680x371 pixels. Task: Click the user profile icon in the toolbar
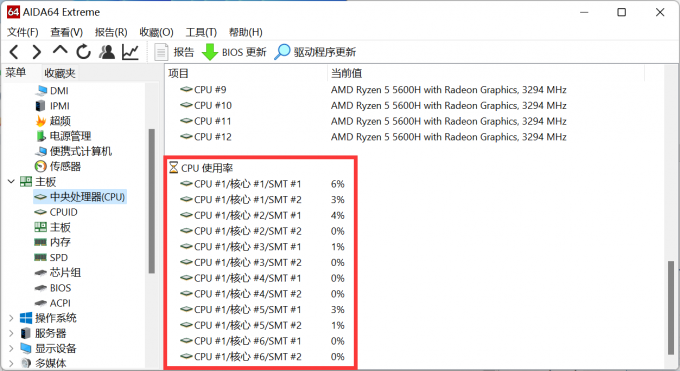pos(107,52)
